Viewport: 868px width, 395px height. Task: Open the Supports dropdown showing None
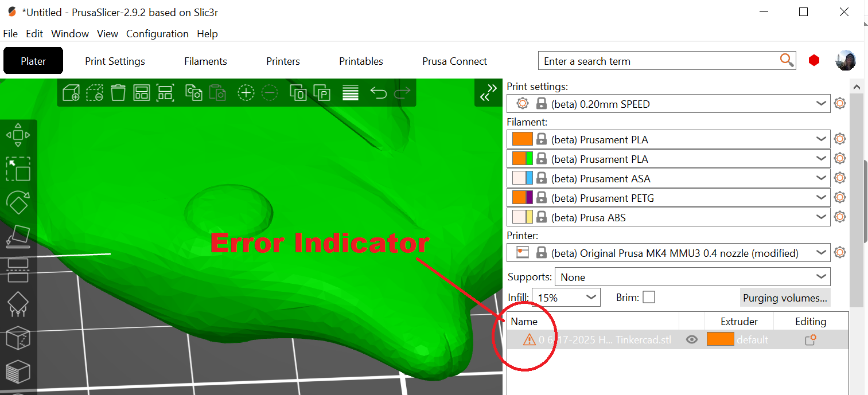[x=692, y=277]
